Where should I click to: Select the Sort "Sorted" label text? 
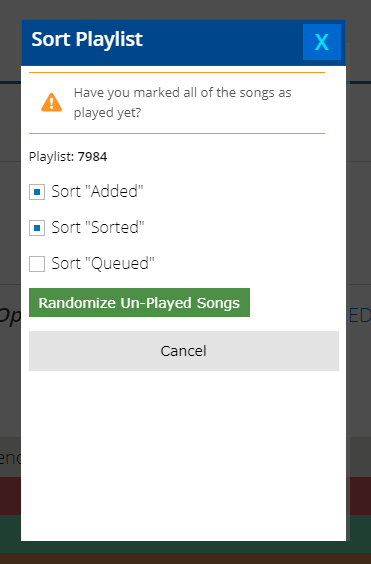coord(98,227)
